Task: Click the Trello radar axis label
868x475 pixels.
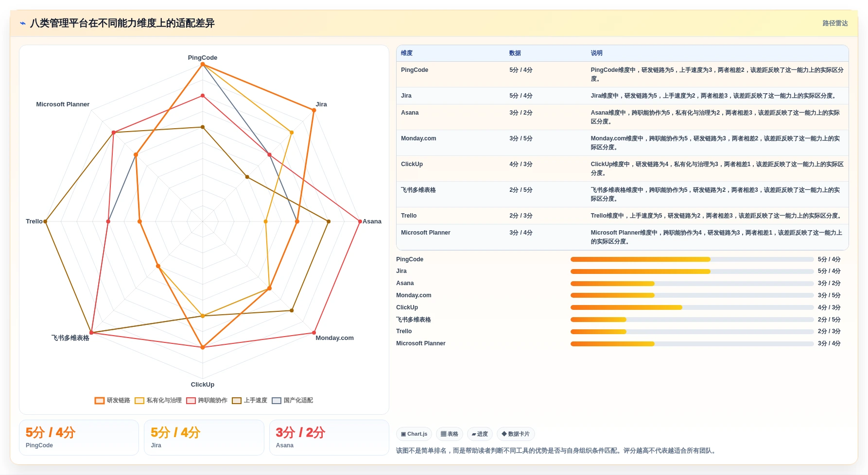Action: pyautogui.click(x=34, y=221)
